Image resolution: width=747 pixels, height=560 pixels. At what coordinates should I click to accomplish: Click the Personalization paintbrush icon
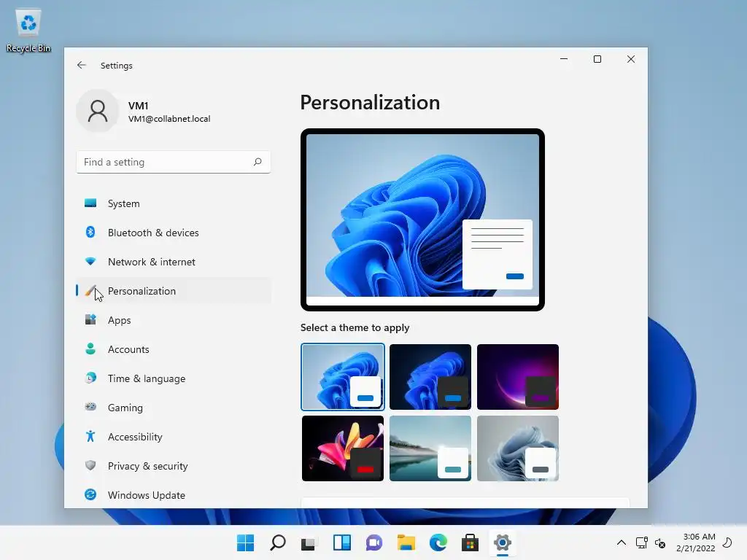pyautogui.click(x=90, y=290)
